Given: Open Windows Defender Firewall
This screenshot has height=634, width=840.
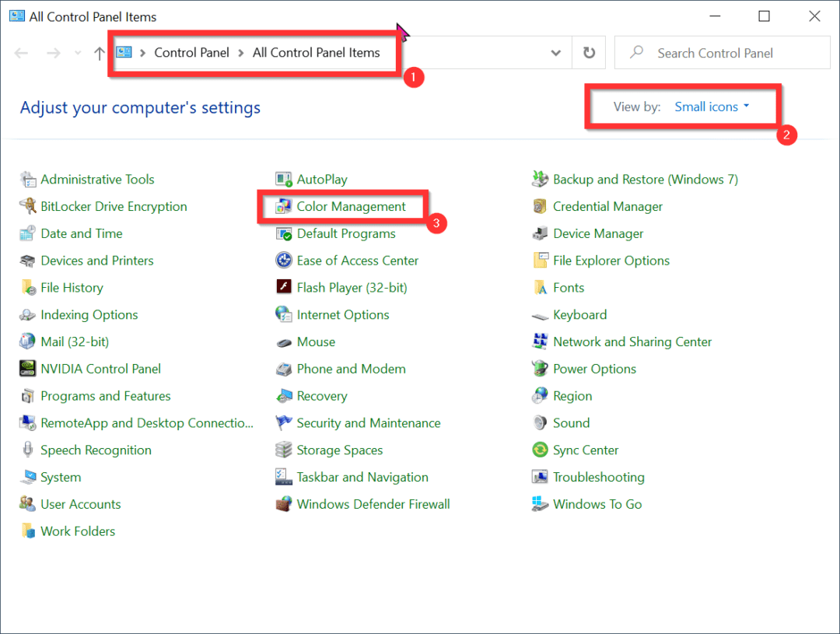Looking at the screenshot, I should 373,503.
